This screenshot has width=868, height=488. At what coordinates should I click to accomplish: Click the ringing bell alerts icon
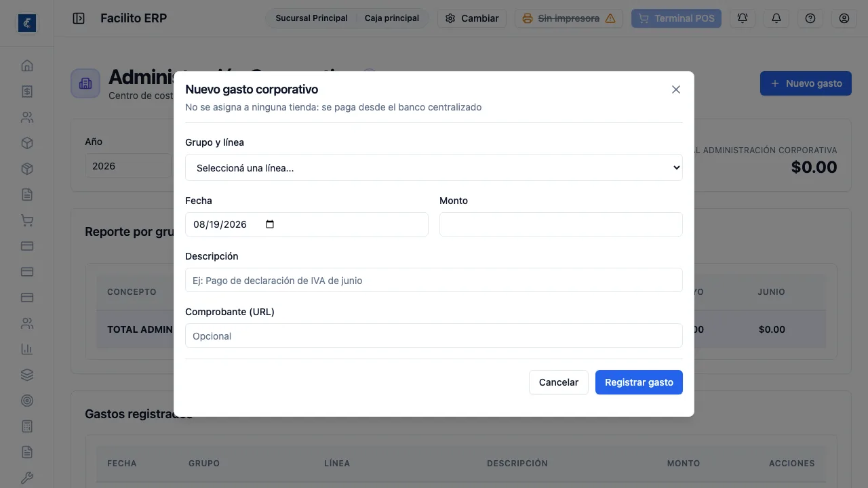coord(743,18)
